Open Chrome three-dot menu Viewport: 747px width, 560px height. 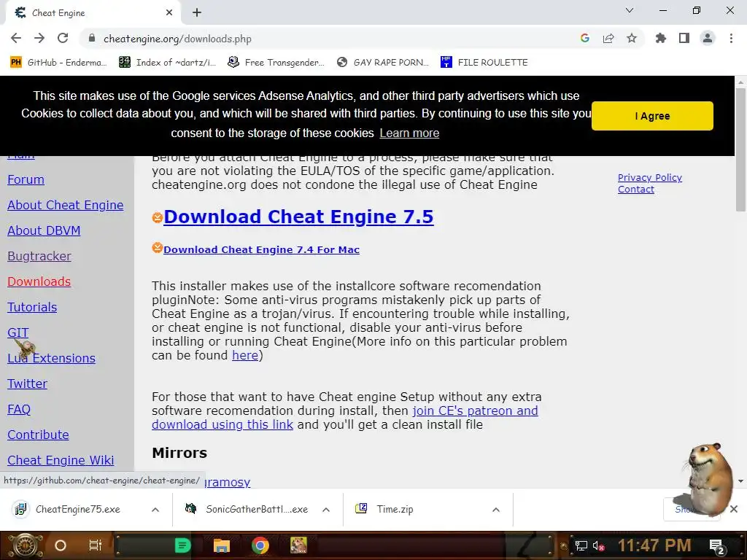(x=731, y=38)
